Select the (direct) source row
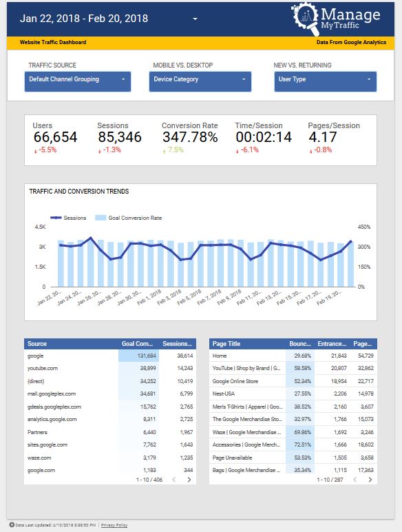The width and height of the screenshot is (402, 532). 110,381
